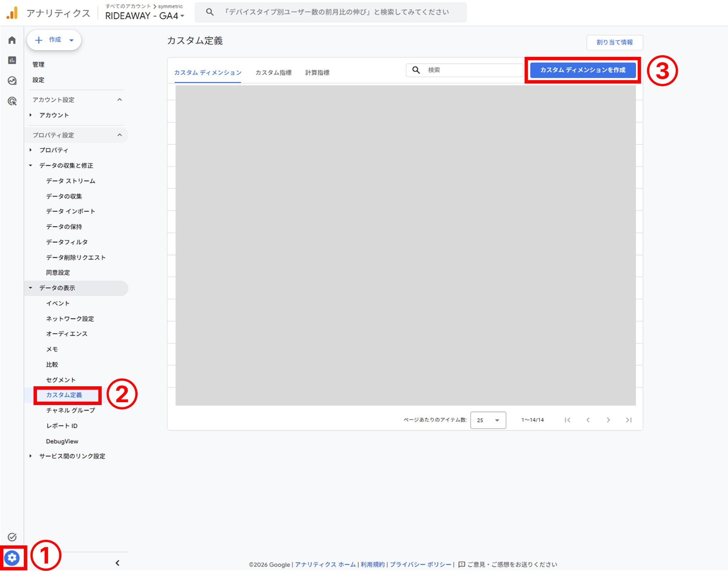728x571 pixels.
Task: Collapse the データの表示 group
Action: pyautogui.click(x=31, y=288)
